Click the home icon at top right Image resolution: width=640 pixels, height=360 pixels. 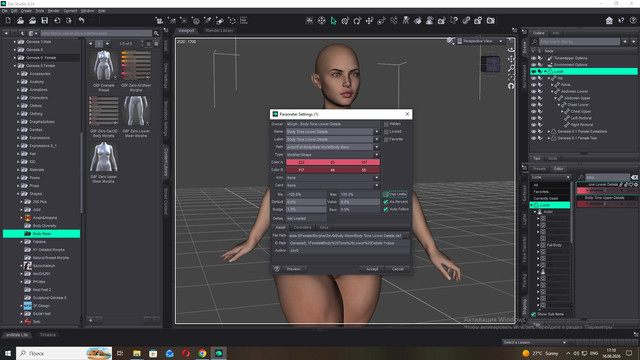tap(609, 21)
